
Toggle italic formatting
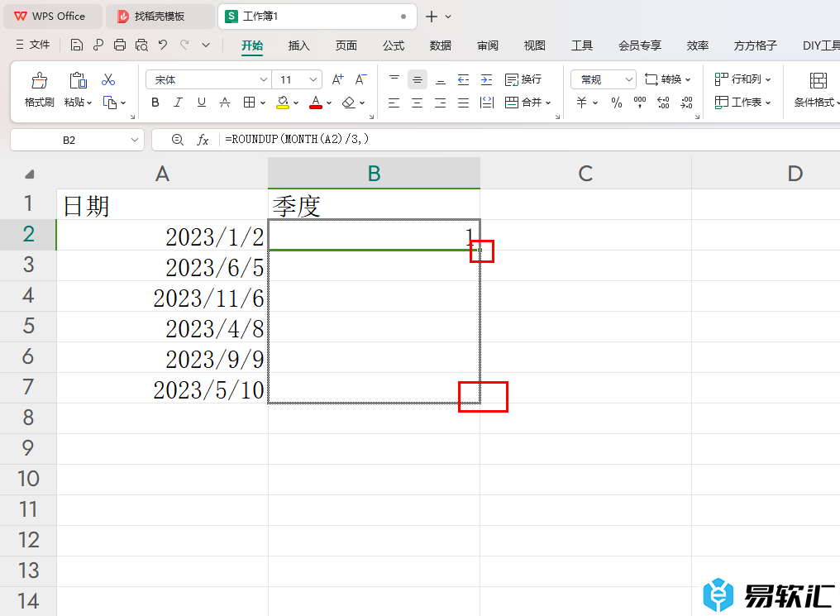click(179, 103)
